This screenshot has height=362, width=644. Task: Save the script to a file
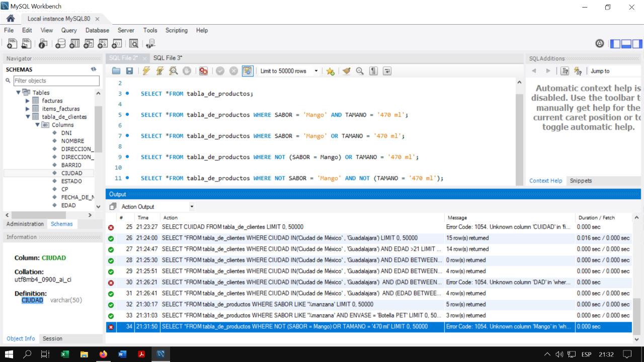click(129, 71)
